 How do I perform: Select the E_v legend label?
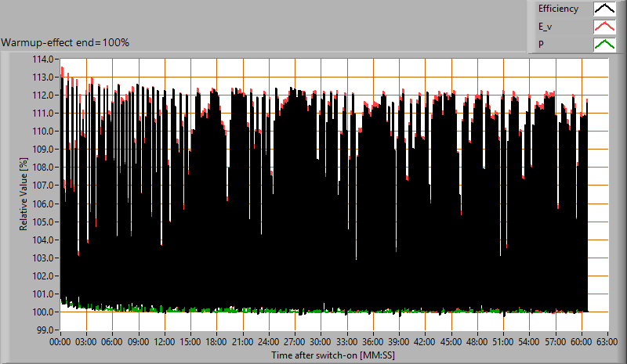(546, 27)
